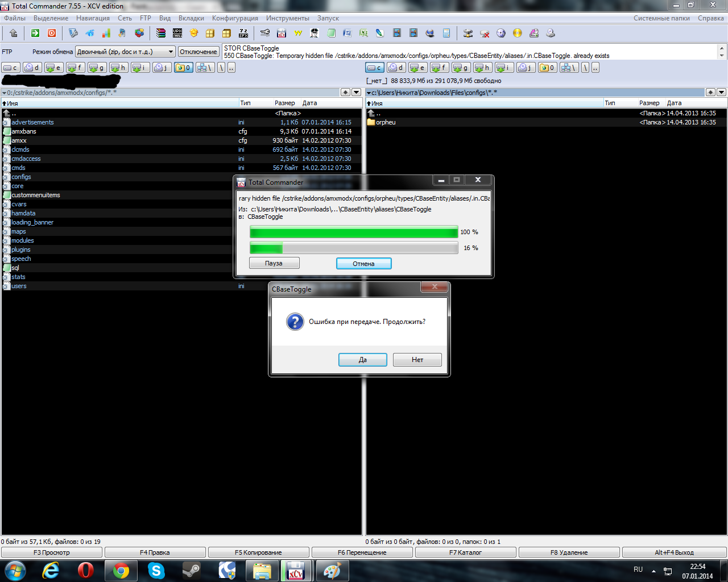Click F5 Копирование button
The height and width of the screenshot is (582, 728).
pos(258,552)
